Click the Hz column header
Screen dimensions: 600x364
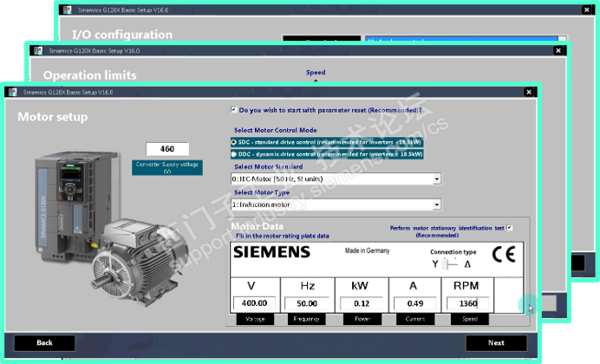307,286
